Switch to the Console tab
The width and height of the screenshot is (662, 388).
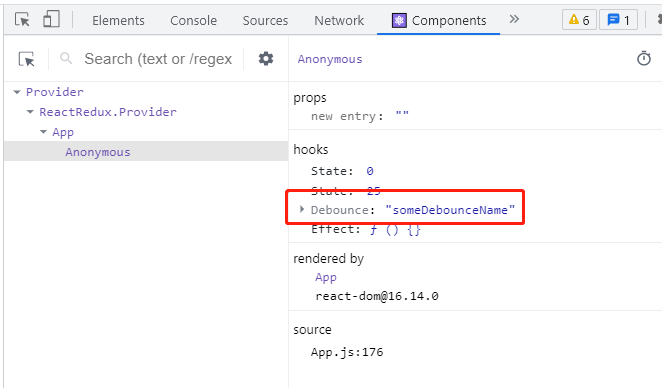pos(193,20)
